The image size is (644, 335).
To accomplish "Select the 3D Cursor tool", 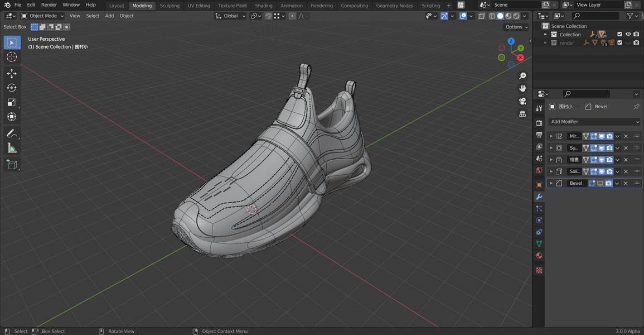I will click(x=12, y=57).
